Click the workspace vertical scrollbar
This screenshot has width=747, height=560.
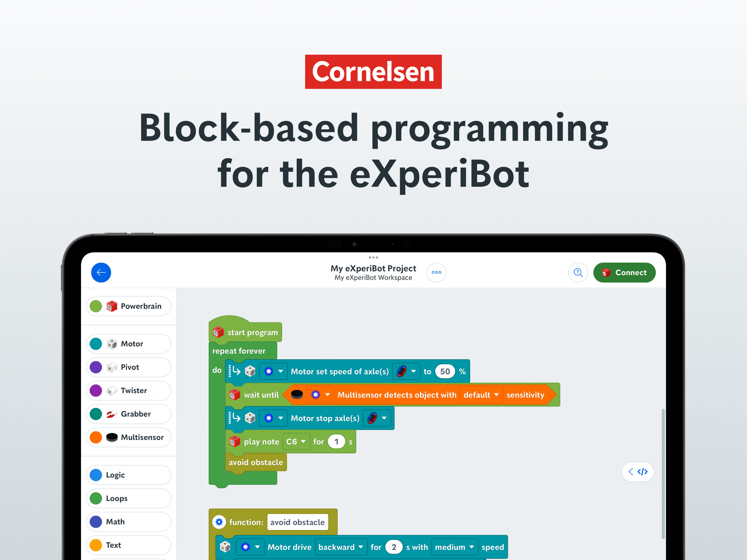[x=663, y=474]
